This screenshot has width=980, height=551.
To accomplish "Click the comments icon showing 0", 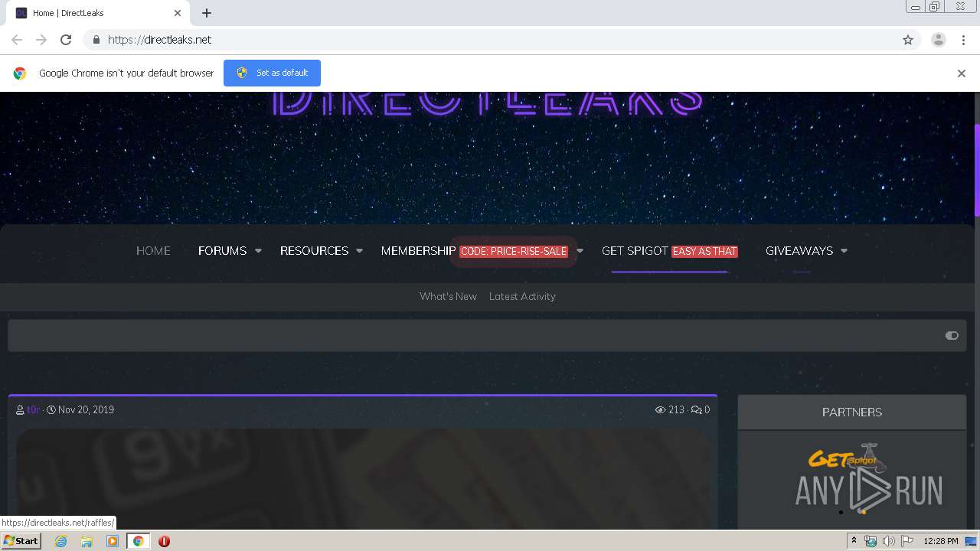I will click(x=696, y=410).
